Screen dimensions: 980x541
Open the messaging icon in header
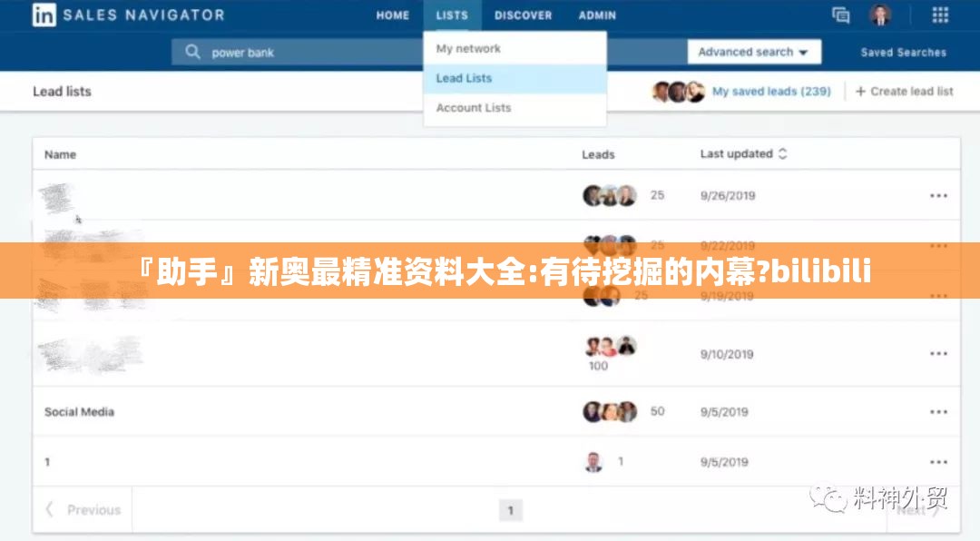point(840,15)
